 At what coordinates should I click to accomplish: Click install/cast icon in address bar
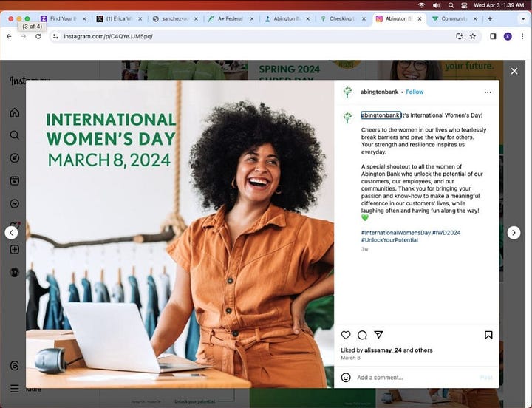(460, 36)
